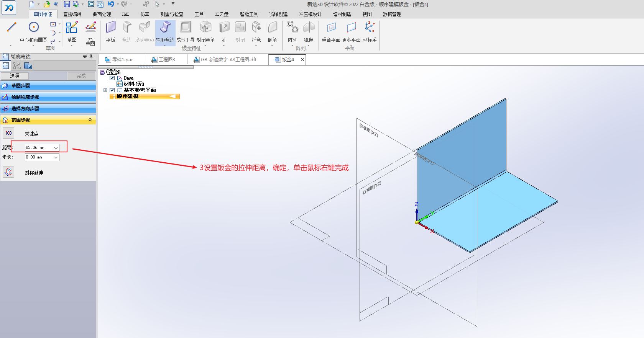Open the 轮廓弯边 panel options dropdown

(85, 56)
